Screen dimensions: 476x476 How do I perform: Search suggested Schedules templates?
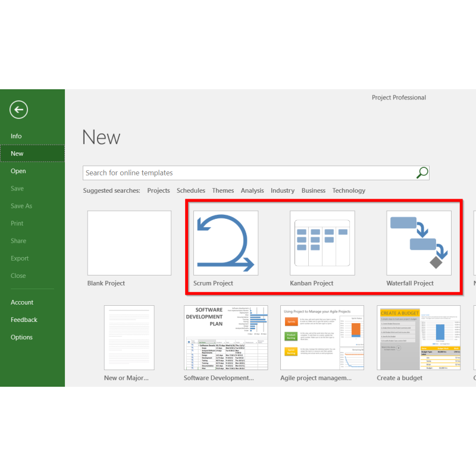pos(191,190)
